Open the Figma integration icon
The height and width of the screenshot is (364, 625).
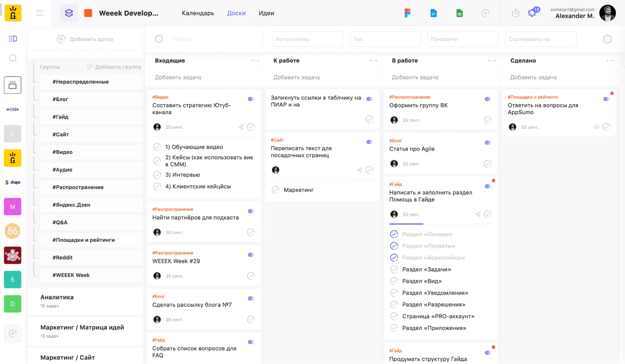(x=407, y=13)
